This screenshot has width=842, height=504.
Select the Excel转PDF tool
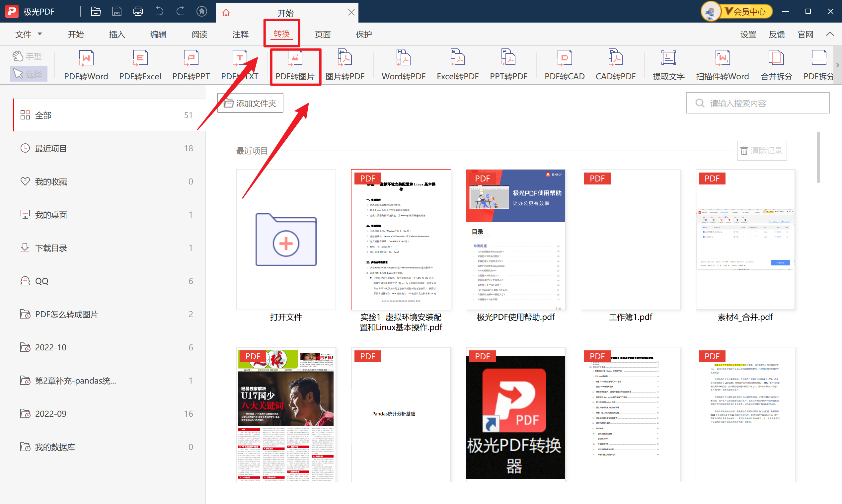pyautogui.click(x=458, y=65)
